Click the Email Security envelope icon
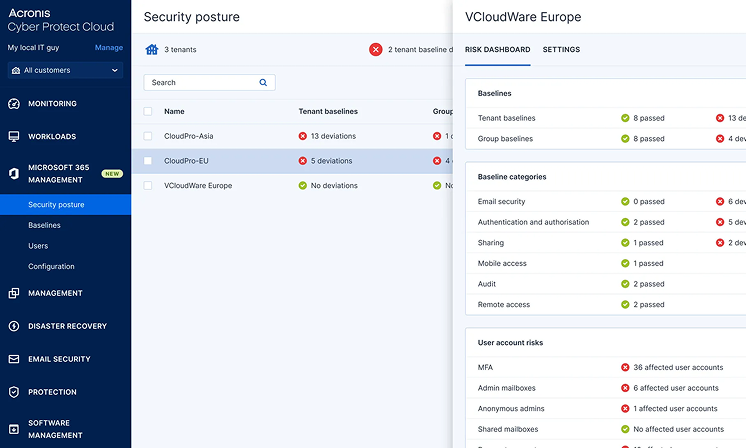Viewport: 746px width, 448px height. [x=14, y=359]
